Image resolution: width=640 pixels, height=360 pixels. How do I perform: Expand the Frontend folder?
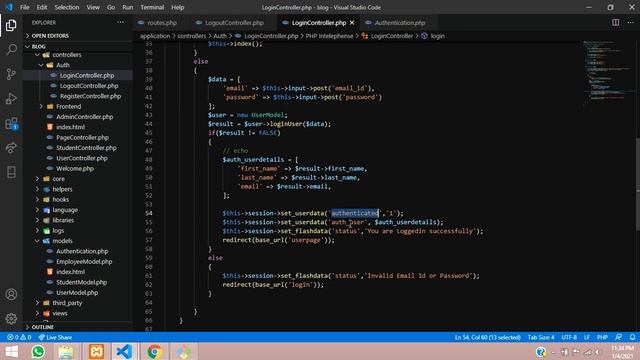[x=68, y=107]
